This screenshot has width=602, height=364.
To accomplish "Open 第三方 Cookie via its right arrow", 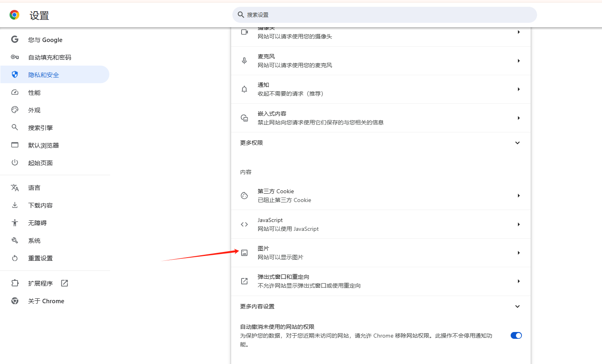I will [519, 196].
